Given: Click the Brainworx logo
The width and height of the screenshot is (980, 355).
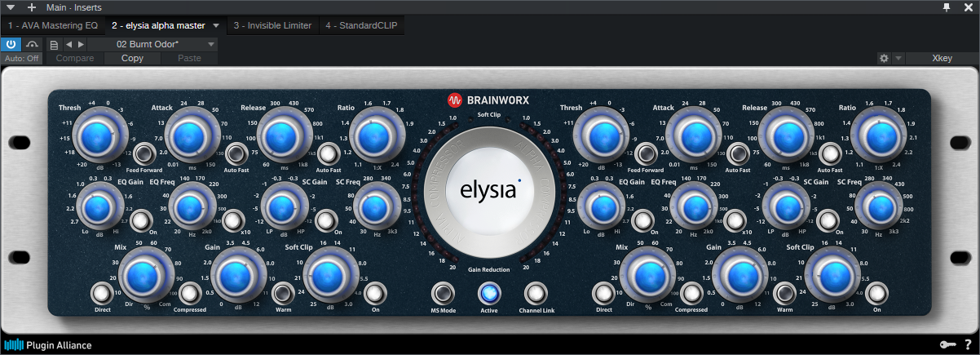Looking at the screenshot, I should tap(488, 100).
